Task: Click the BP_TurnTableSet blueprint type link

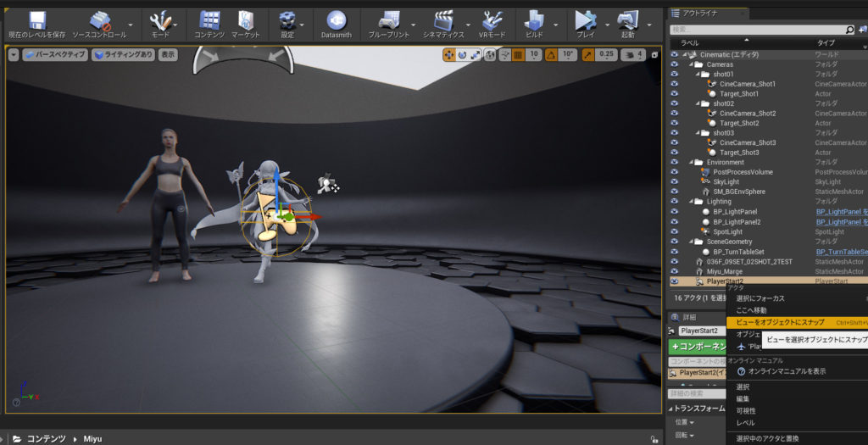Action: [841, 252]
